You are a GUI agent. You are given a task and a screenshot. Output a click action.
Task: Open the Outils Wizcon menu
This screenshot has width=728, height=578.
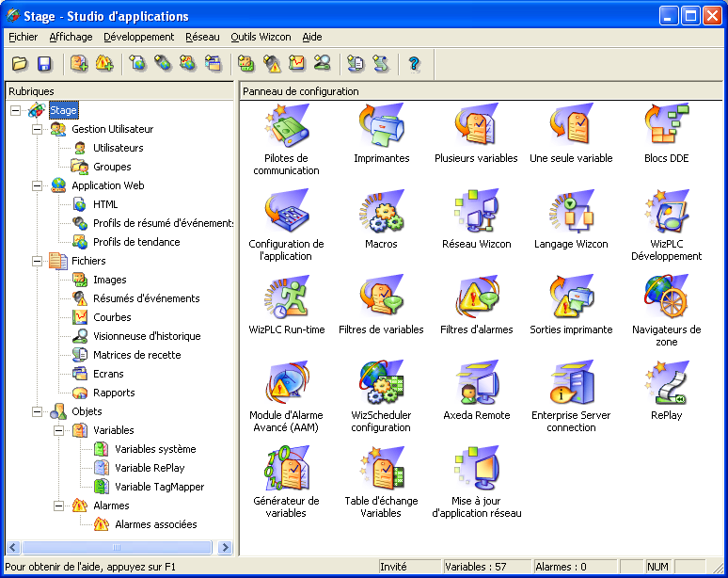[261, 37]
